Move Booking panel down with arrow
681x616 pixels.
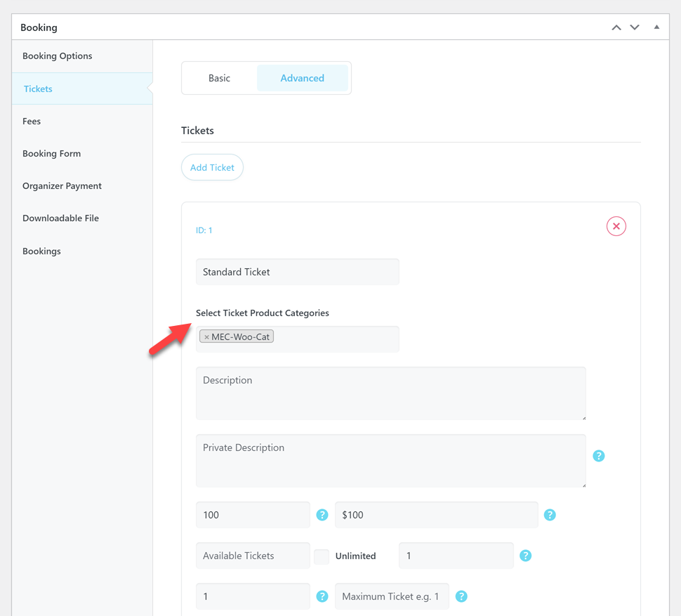[635, 27]
